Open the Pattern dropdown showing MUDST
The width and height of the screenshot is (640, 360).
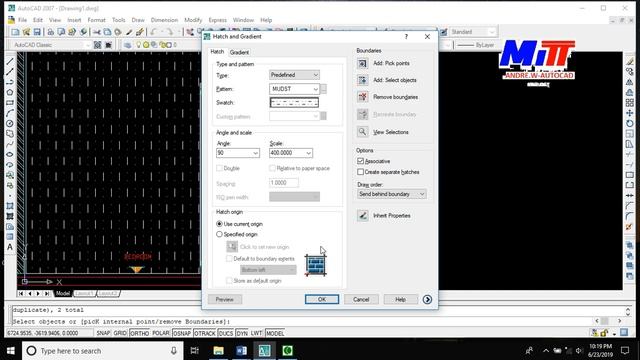tap(294, 89)
